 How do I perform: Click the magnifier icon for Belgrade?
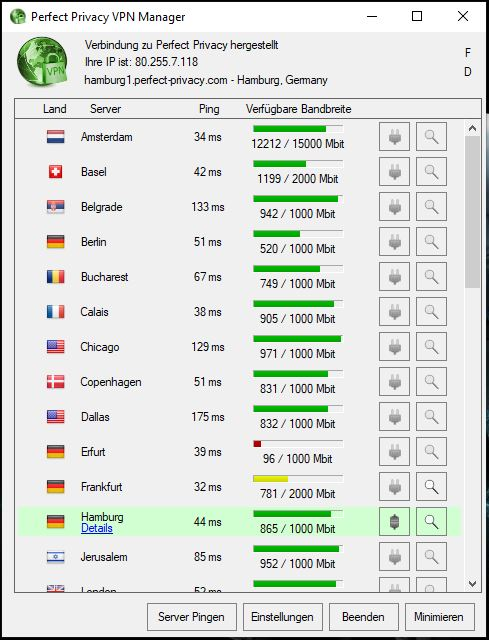click(431, 207)
